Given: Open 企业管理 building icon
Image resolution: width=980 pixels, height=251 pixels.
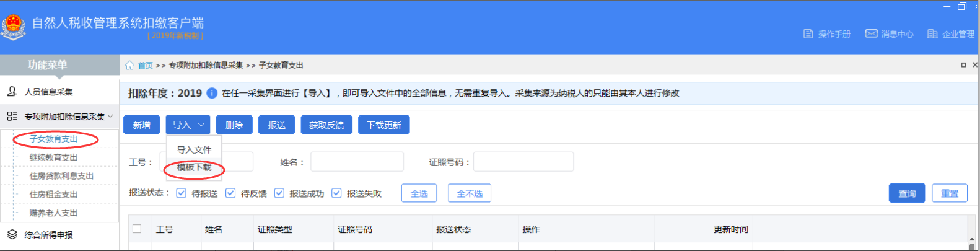Looking at the screenshot, I should [932, 34].
